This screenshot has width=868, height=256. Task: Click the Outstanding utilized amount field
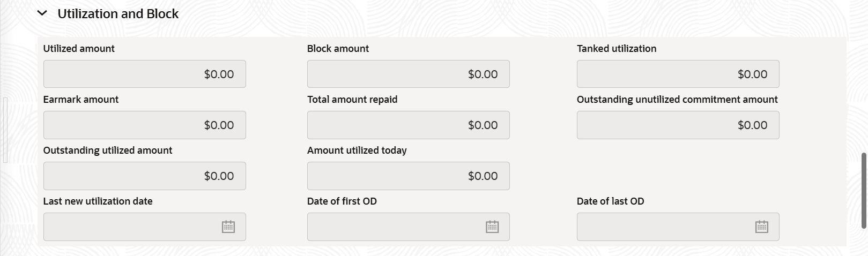(x=144, y=176)
